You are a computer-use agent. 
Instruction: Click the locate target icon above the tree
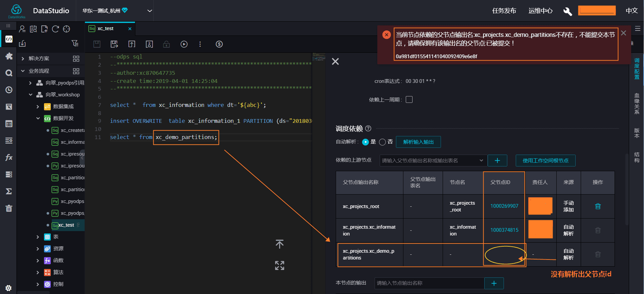pos(67,29)
